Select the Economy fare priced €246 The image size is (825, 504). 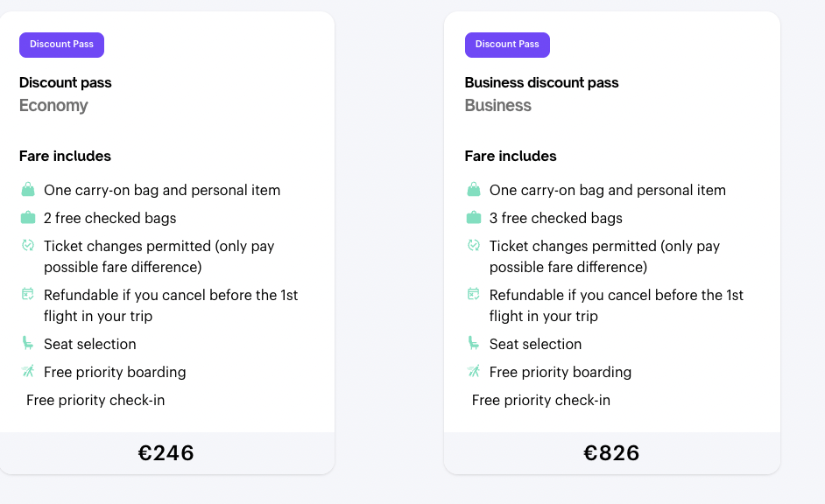pyautogui.click(x=166, y=453)
